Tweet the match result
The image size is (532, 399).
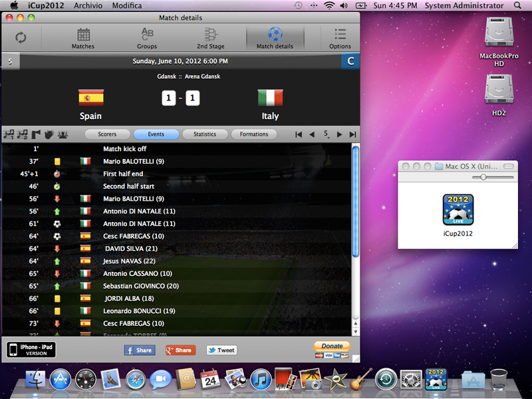point(221,350)
